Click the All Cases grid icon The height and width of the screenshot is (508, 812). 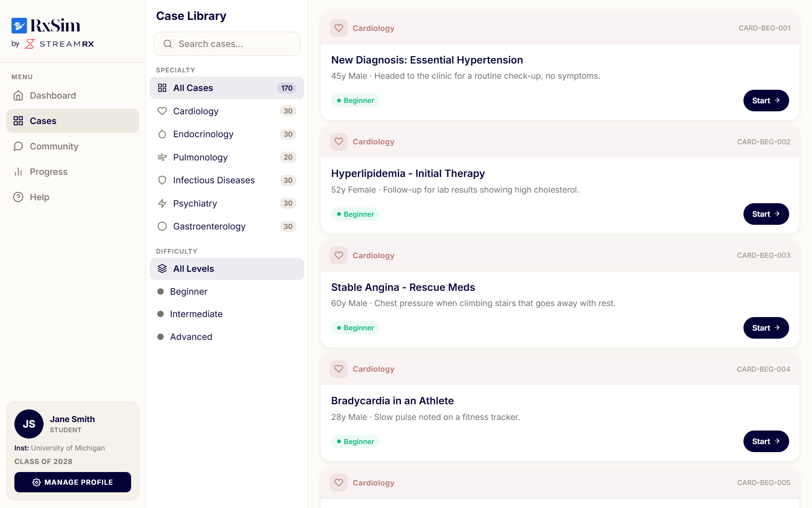(x=162, y=88)
